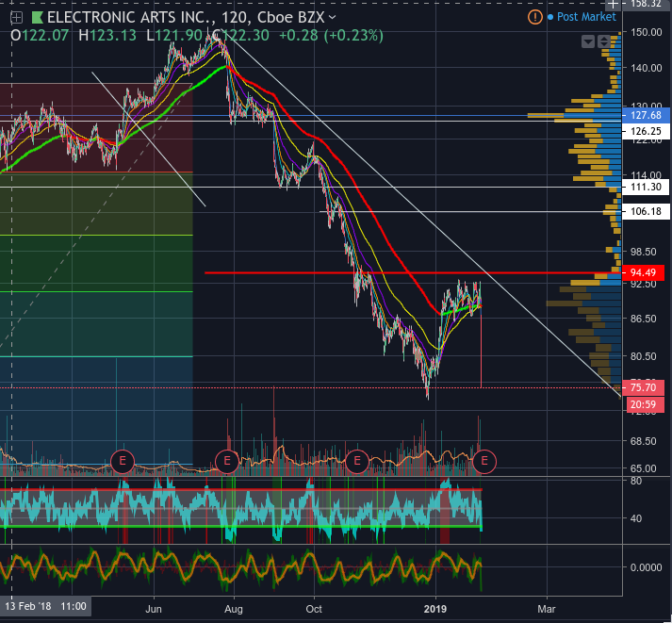The width and height of the screenshot is (672, 623).
Task: Click the 80 value on oscillator scale
Action: [x=636, y=482]
